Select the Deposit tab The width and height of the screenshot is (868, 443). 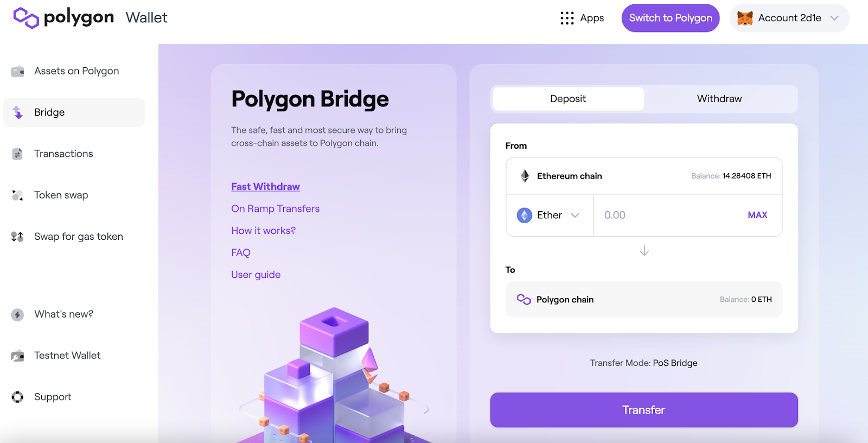point(568,99)
